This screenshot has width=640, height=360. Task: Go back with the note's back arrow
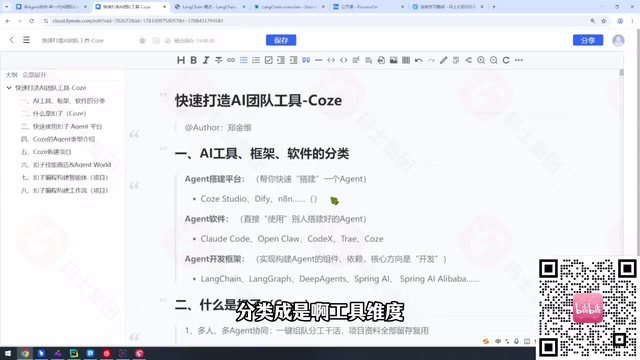(x=11, y=40)
